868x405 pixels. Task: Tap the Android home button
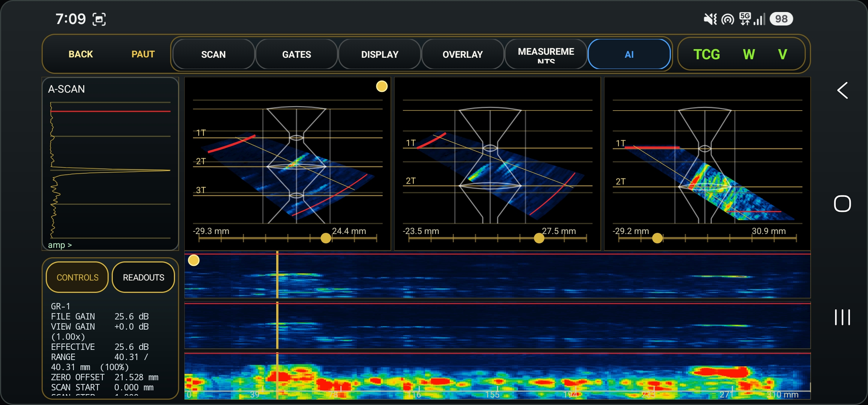tap(843, 204)
